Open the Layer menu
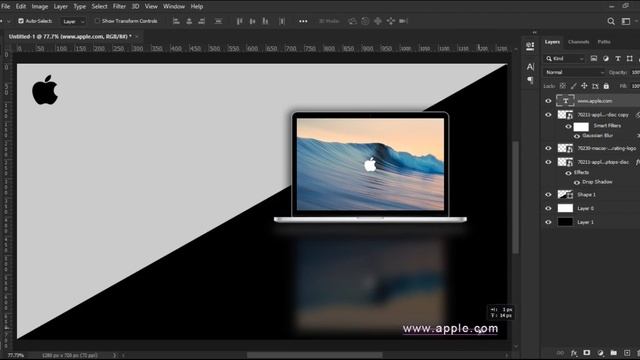This screenshot has width=640, height=360. (x=61, y=7)
